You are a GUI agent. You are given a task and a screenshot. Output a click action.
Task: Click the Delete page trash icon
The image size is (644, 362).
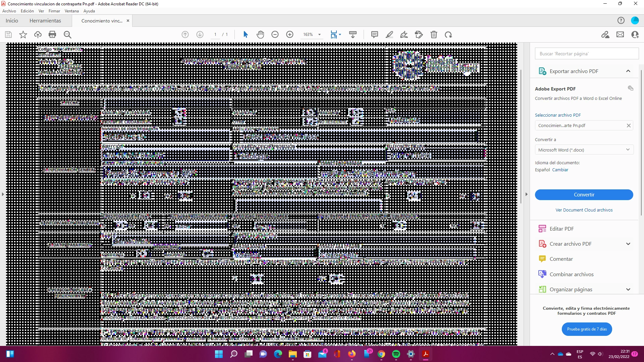[x=434, y=35]
